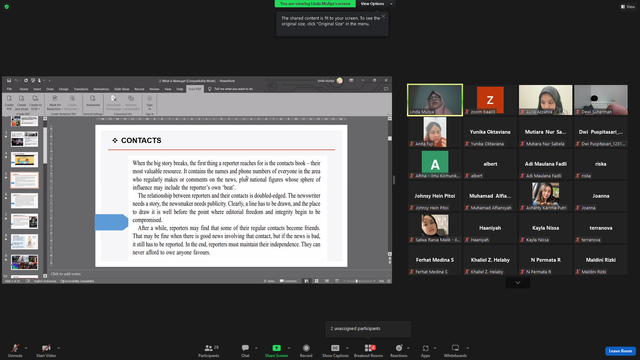Click Create and email icon in ribbon

pos(22,103)
